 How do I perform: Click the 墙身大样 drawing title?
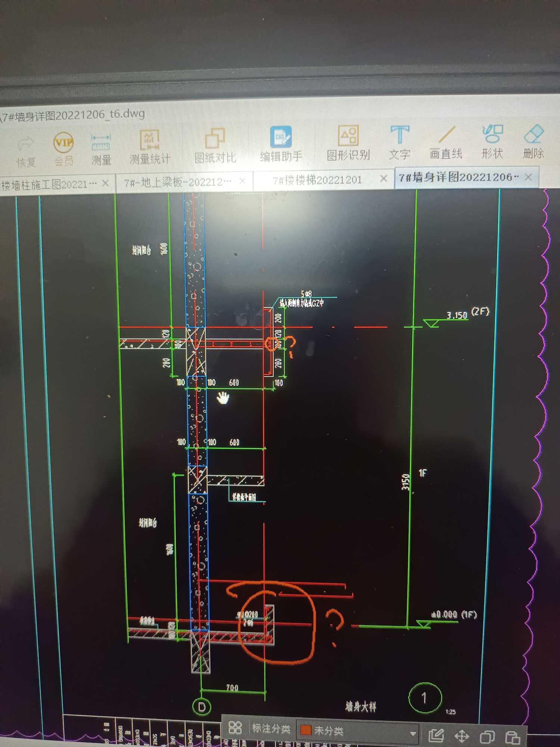pyautogui.click(x=361, y=706)
